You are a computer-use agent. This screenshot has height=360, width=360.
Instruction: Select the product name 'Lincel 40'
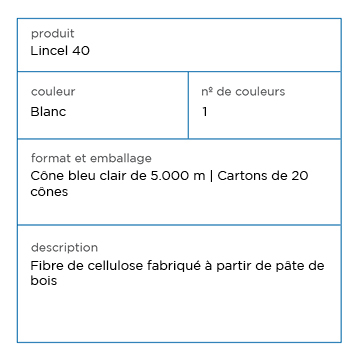pyautogui.click(x=60, y=51)
